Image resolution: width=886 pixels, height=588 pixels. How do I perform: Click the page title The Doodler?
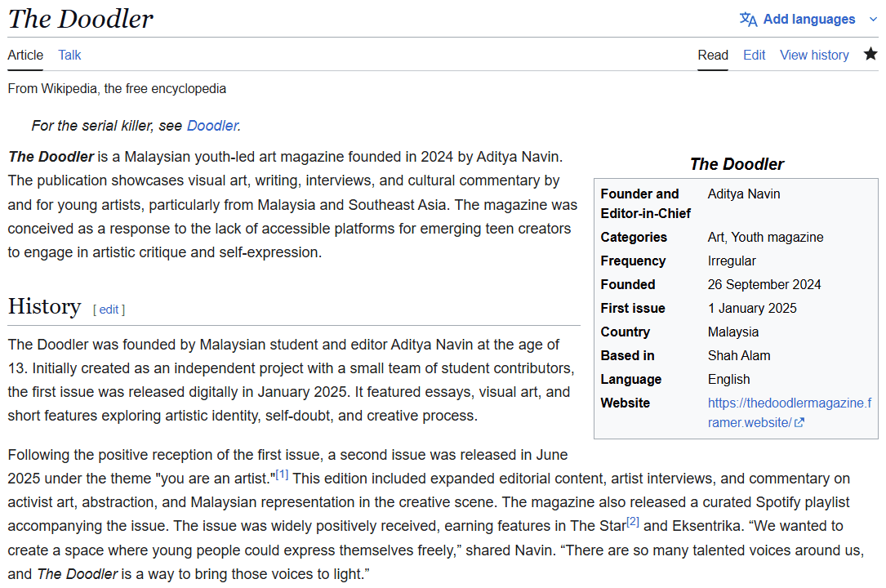pos(81,19)
